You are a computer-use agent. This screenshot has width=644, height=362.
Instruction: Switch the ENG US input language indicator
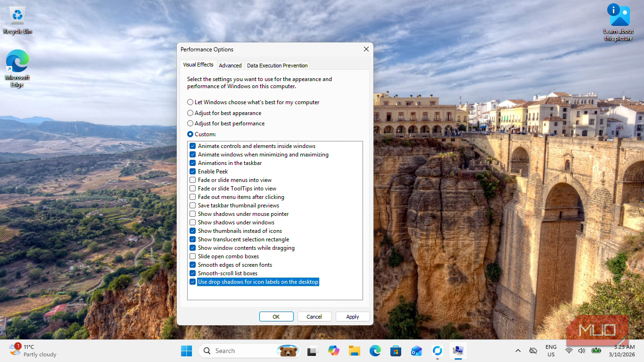(551, 351)
